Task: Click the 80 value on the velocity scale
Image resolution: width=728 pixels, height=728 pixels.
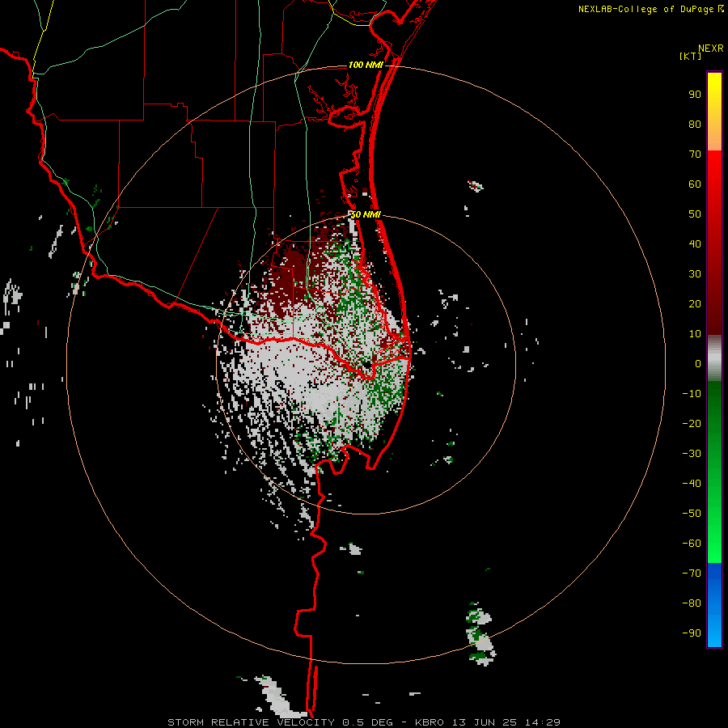Action: pyautogui.click(x=695, y=125)
